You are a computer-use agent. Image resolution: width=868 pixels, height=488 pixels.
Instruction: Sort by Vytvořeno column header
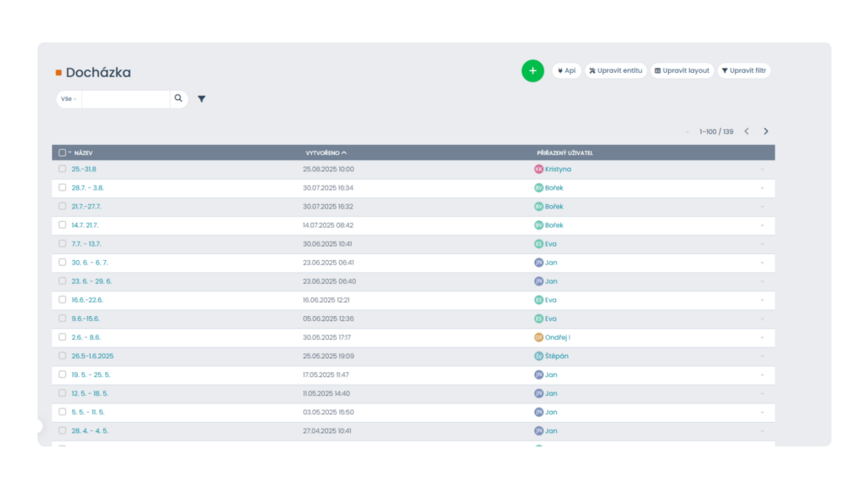(x=322, y=153)
